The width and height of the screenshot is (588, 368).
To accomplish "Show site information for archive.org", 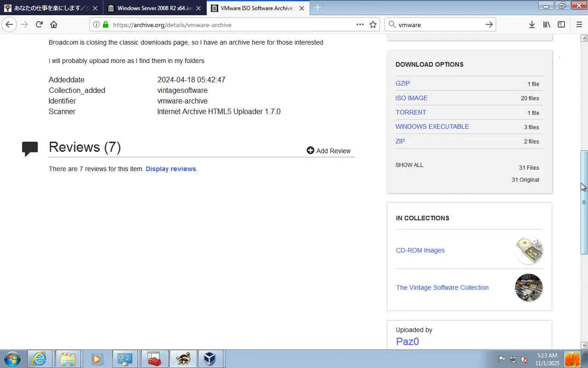I will point(96,25).
